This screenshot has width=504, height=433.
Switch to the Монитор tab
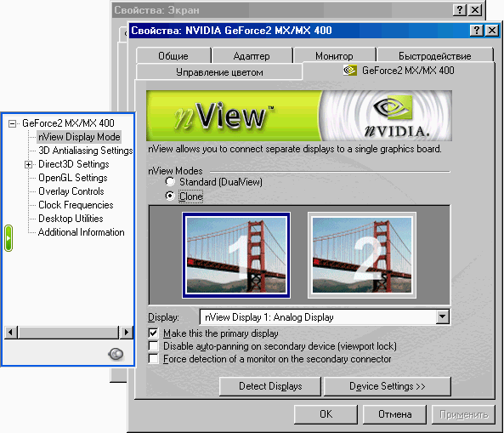pyautogui.click(x=334, y=56)
